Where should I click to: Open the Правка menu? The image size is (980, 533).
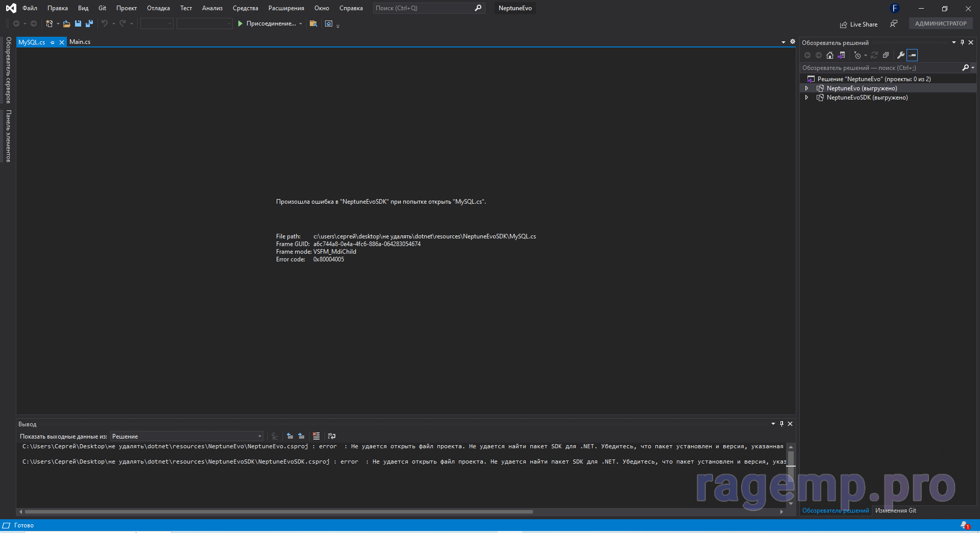(x=58, y=8)
